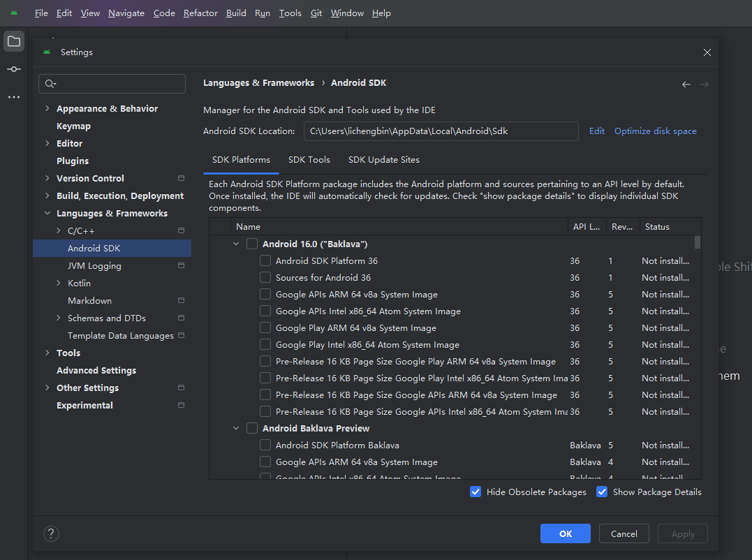Expand the Editor settings section
The image size is (752, 560).
(x=47, y=143)
